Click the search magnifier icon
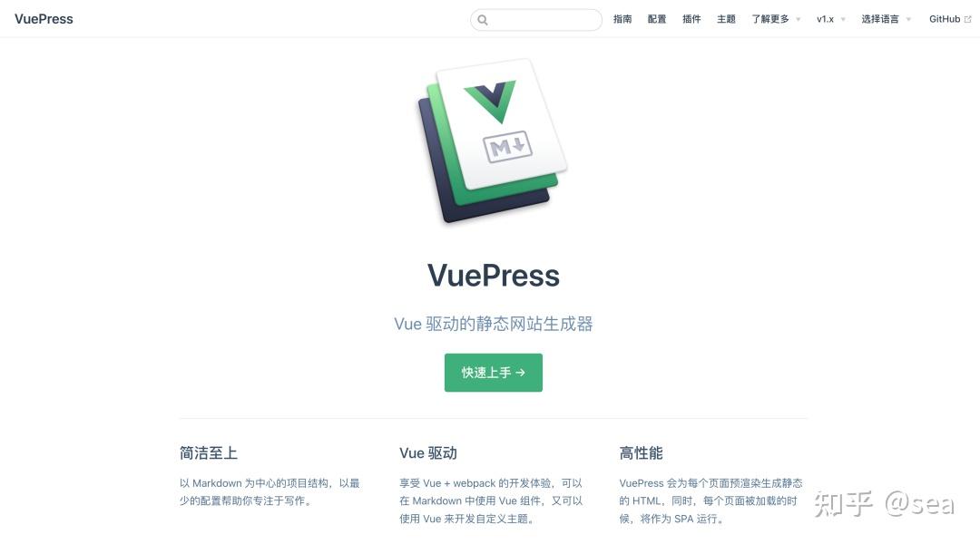 (483, 20)
